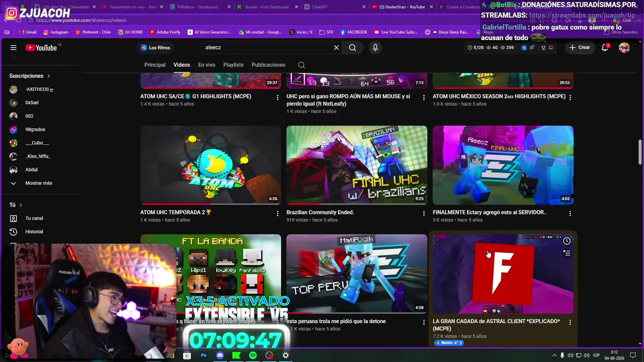Switch to TriBathon Dashboard browser tab
This screenshot has height=362, width=644.
[x=199, y=7]
